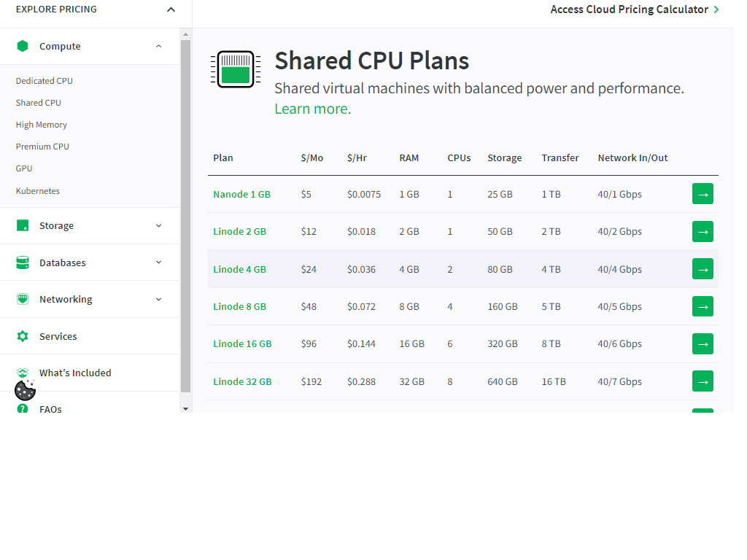This screenshot has height=560, width=747.
Task: Click the $/Hr column header
Action: (357, 158)
